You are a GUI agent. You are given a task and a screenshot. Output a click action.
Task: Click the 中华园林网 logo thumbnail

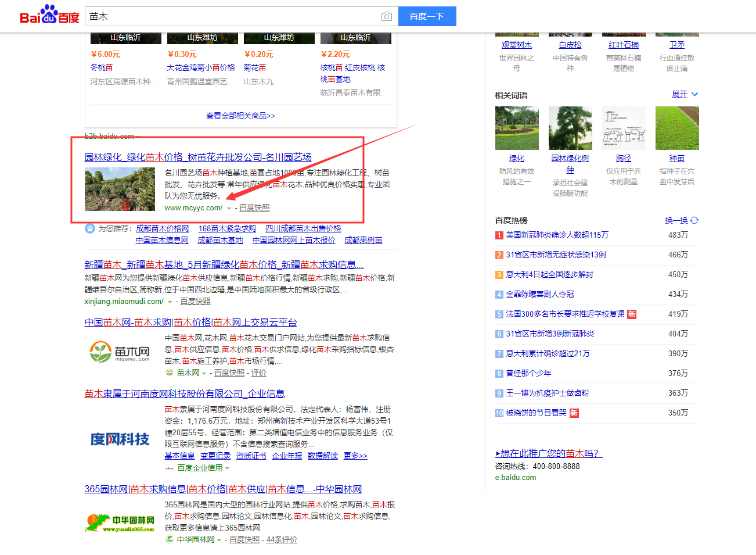click(120, 523)
